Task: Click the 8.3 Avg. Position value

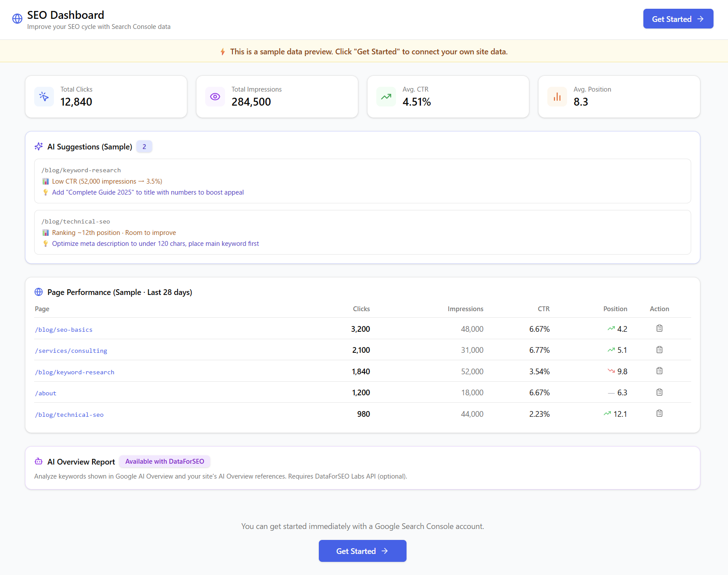Action: (x=581, y=102)
